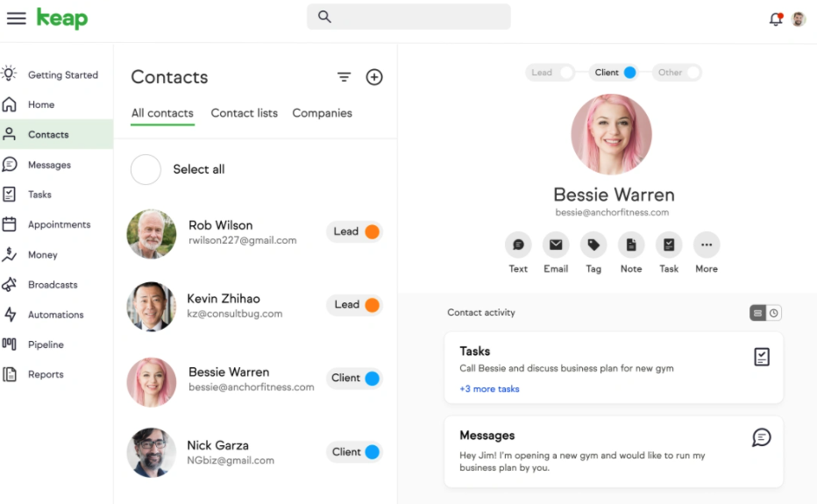
Task: Click the Appointments calendar icon
Action: [10, 224]
